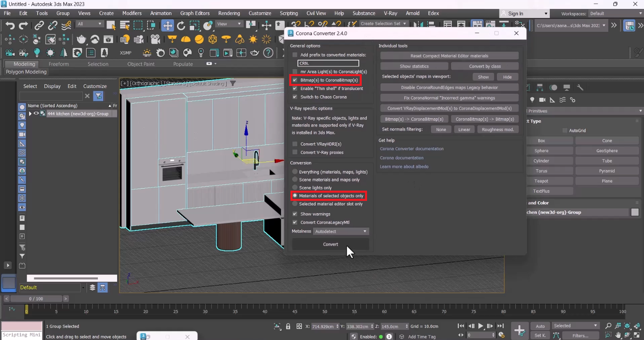Open the Utilities wrench panel icon
This screenshot has height=340, width=644.
(580, 87)
